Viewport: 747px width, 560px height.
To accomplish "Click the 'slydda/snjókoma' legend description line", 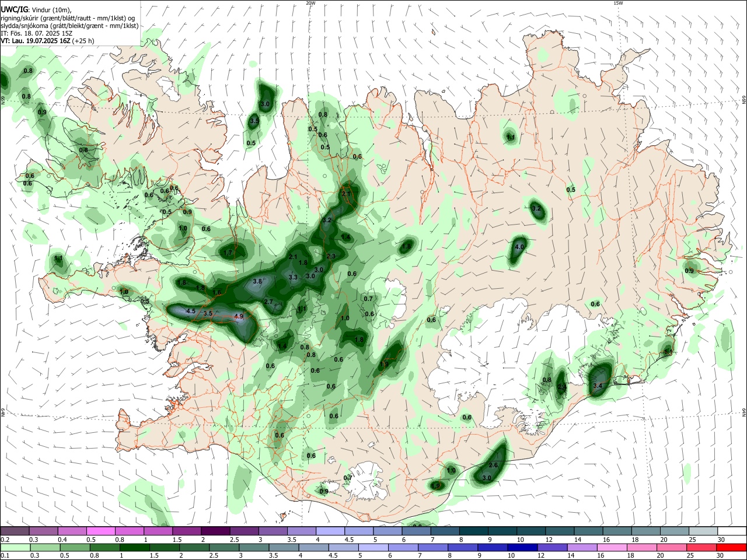I will 69,26.
